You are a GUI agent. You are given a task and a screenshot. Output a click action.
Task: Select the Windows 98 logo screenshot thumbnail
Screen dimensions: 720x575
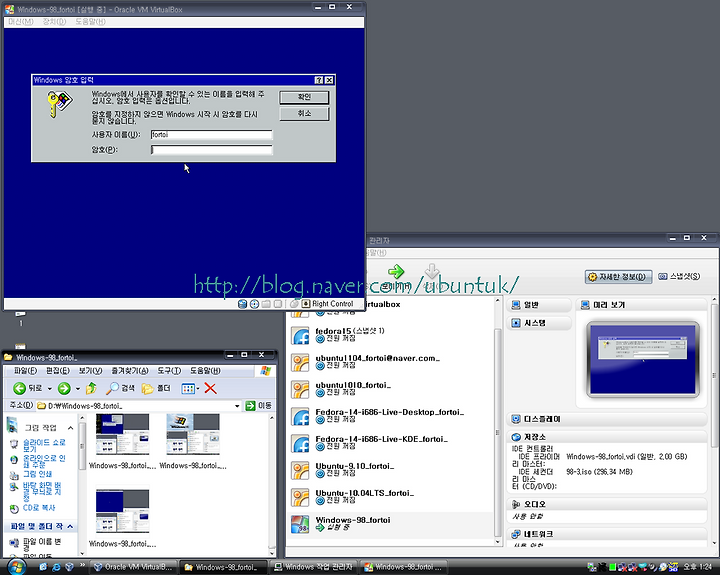tap(193, 434)
